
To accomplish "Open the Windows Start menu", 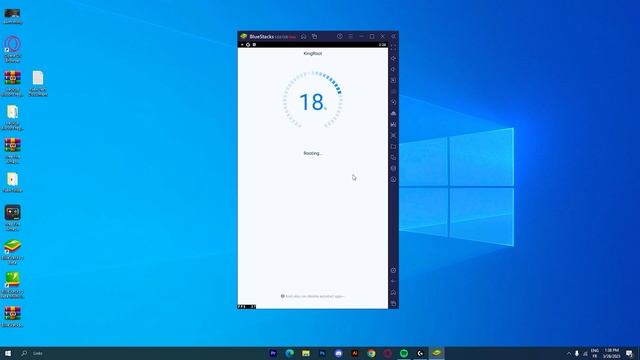I will (8, 353).
